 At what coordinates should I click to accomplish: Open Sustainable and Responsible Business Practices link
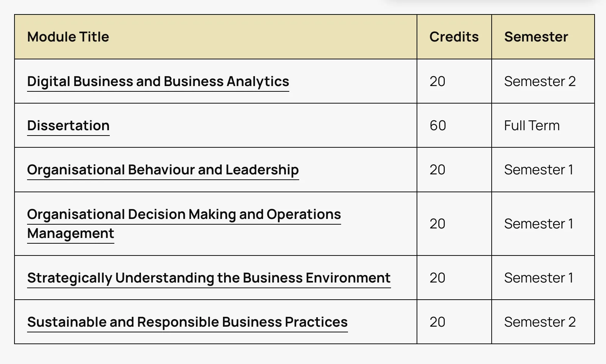(187, 322)
